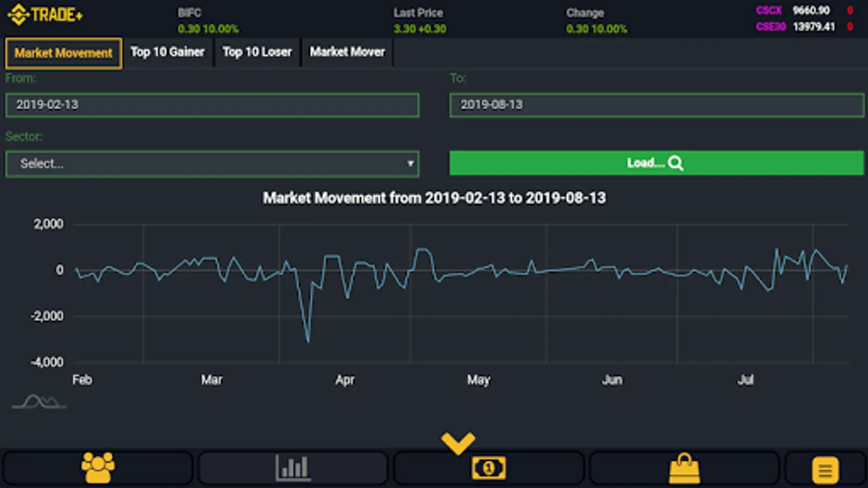Switch to Top 10 Gainer tab

click(x=168, y=52)
